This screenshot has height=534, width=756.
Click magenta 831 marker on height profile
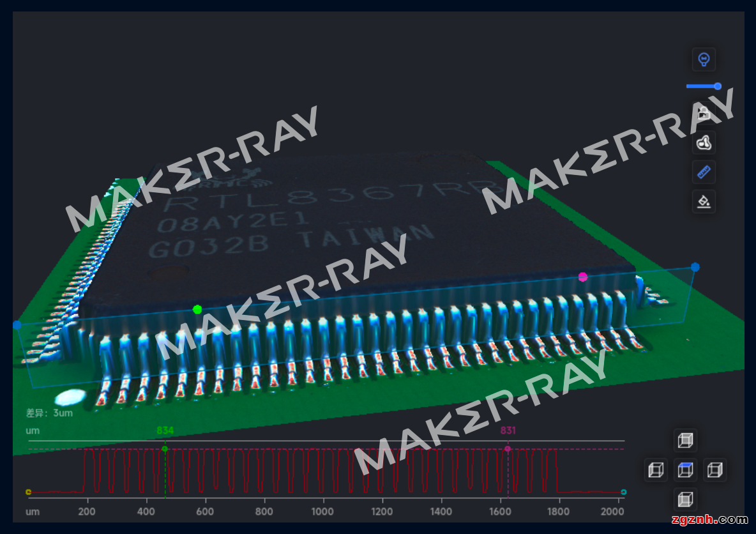coord(508,449)
